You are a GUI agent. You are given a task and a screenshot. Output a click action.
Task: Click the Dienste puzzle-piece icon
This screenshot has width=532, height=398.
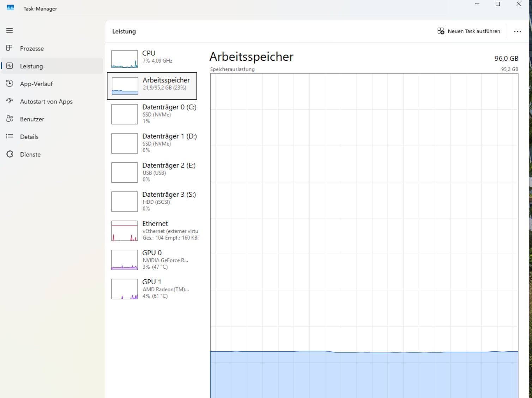[x=10, y=154]
